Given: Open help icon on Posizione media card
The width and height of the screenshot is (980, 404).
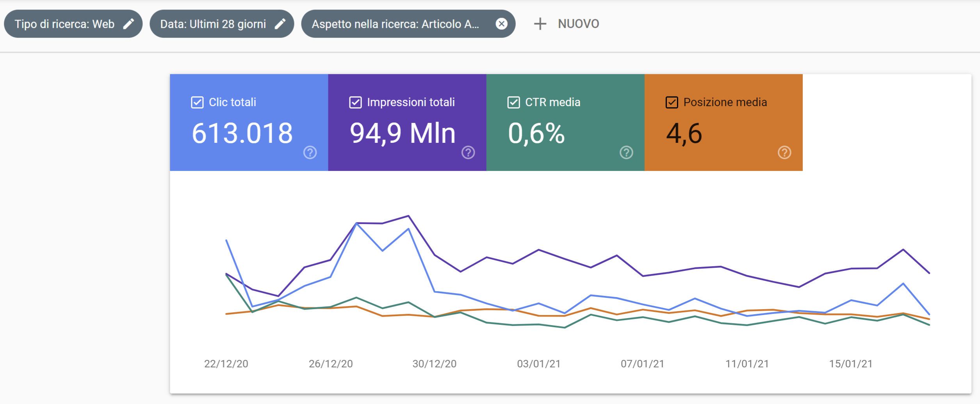Looking at the screenshot, I should 784,152.
